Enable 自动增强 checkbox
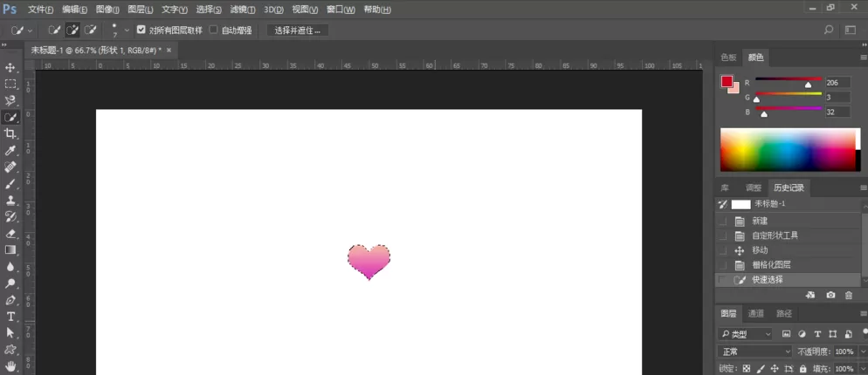Screen dimensions: 868x375 (213, 30)
